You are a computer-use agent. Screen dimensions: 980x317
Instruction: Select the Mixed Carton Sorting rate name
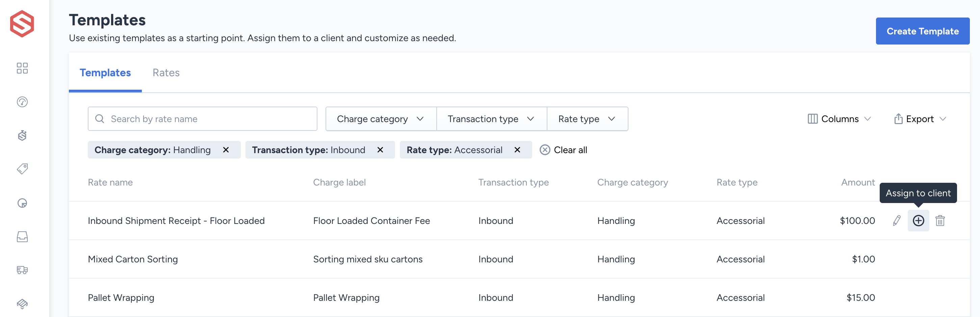click(x=132, y=259)
